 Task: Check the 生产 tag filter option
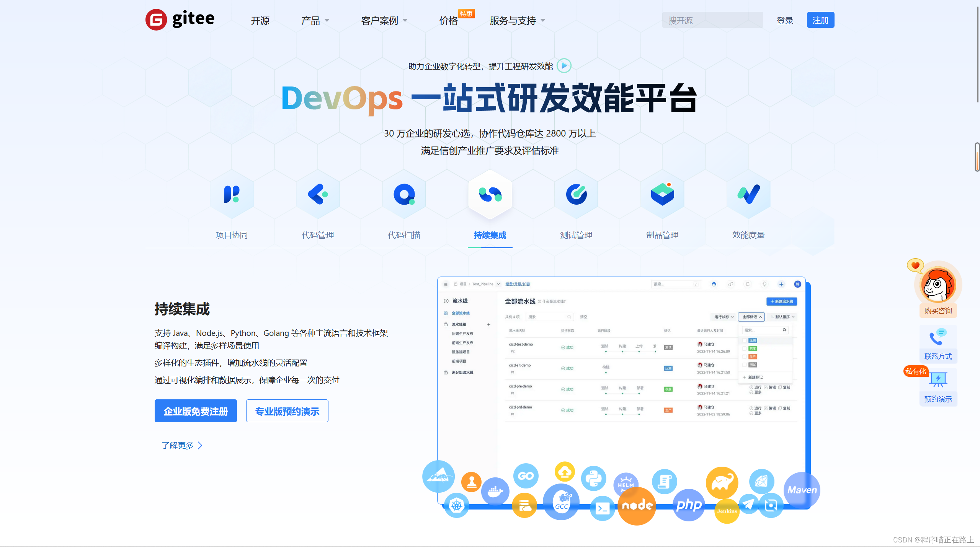(745, 357)
